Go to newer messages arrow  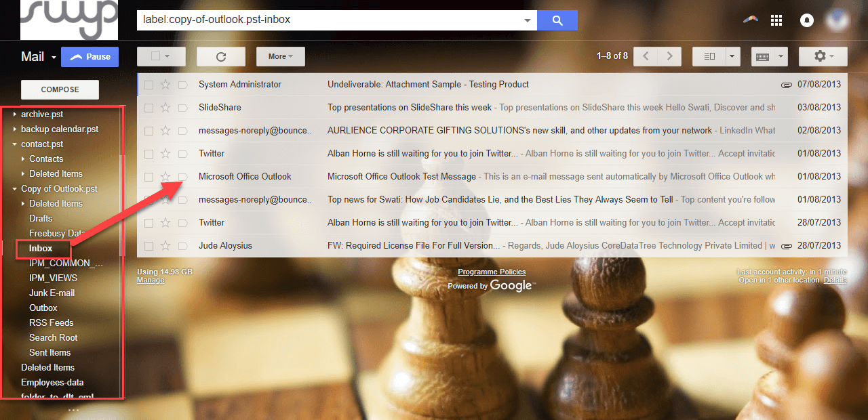[x=646, y=56]
